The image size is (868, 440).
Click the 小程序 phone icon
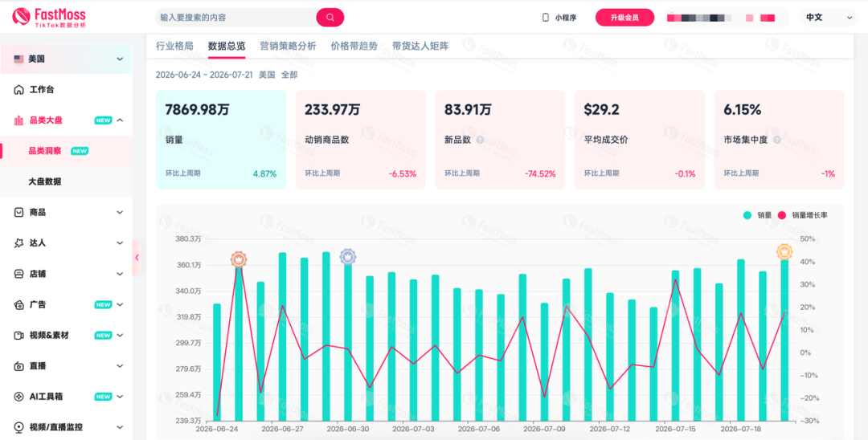click(545, 18)
